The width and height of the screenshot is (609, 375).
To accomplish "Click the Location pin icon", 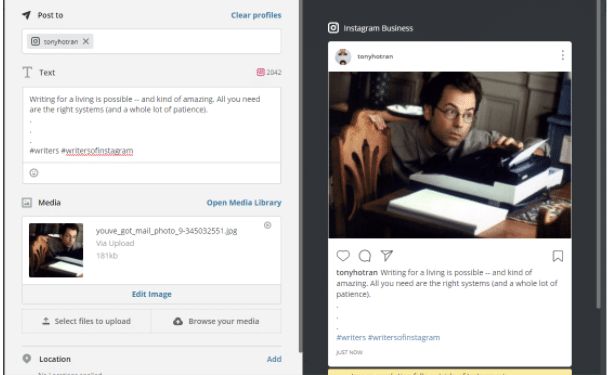I will (27, 359).
